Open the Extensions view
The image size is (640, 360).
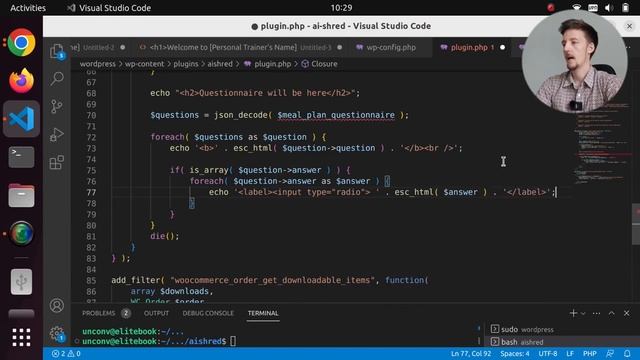click(x=57, y=162)
